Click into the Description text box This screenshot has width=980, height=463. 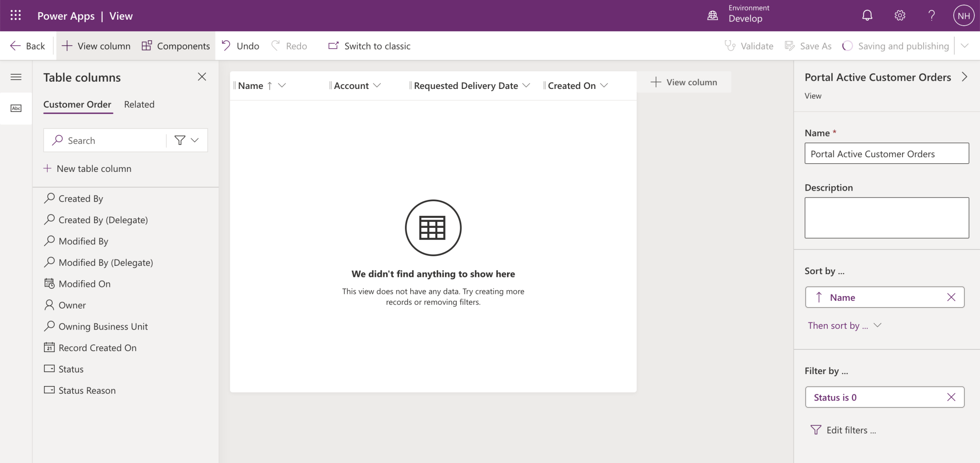click(x=886, y=218)
